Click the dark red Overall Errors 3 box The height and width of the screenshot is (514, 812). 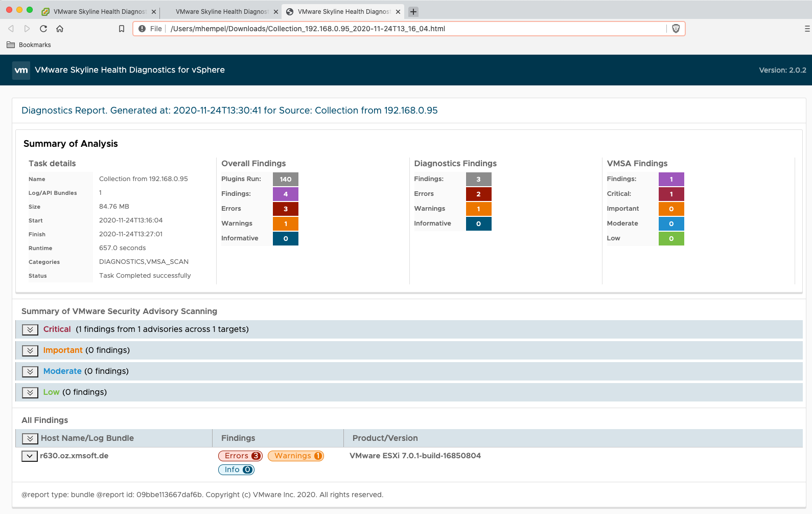pos(286,209)
